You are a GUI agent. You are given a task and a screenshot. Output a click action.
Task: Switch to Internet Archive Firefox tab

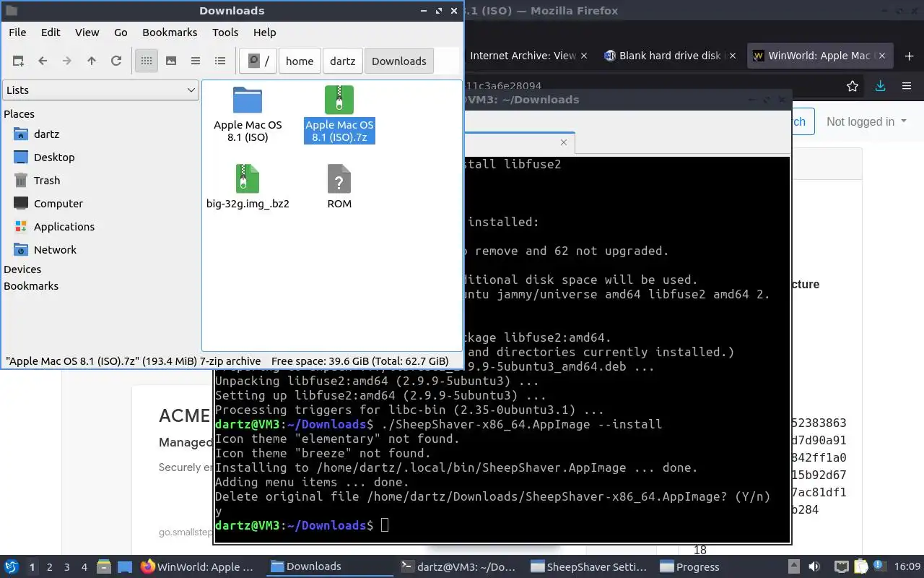[523, 56]
